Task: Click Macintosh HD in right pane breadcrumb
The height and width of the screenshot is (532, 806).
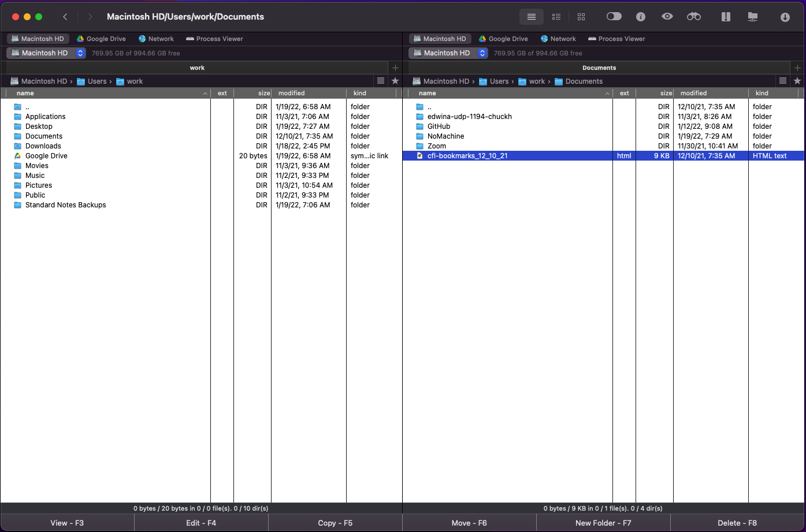Action: (x=441, y=81)
